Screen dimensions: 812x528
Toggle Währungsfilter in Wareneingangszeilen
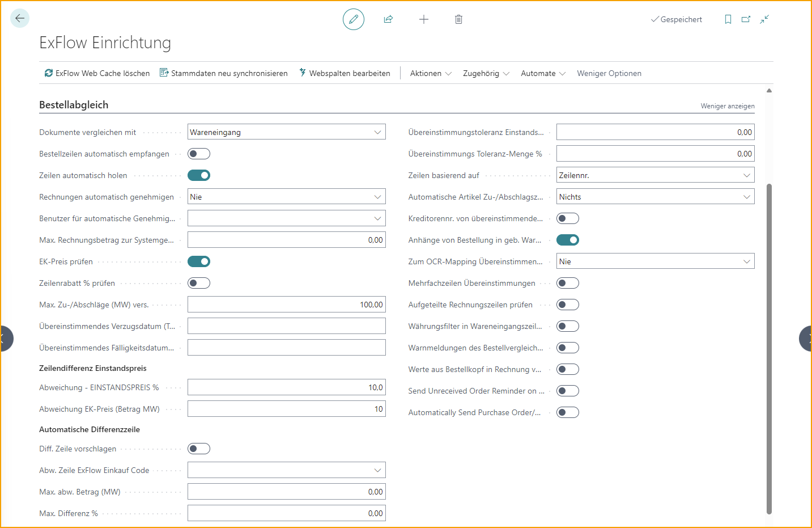click(x=568, y=326)
